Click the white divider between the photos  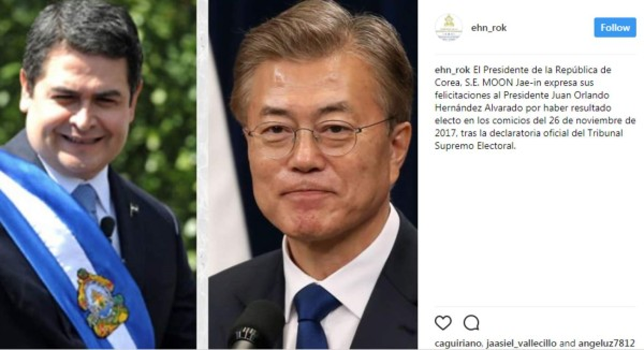coord(202,175)
